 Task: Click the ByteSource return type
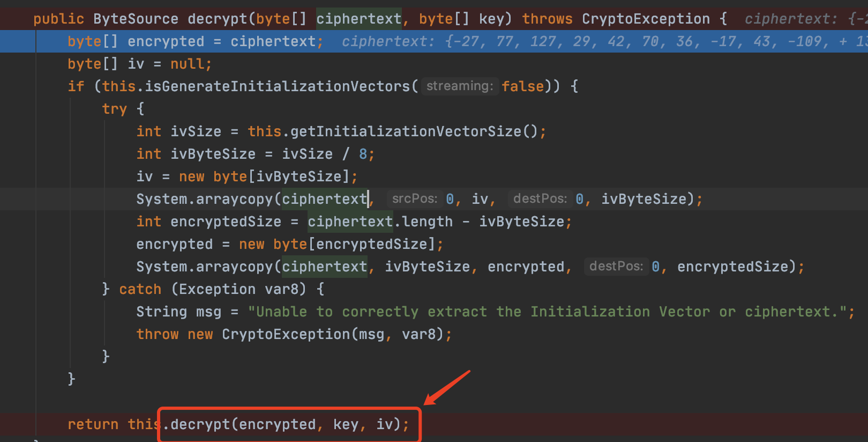[x=136, y=19]
